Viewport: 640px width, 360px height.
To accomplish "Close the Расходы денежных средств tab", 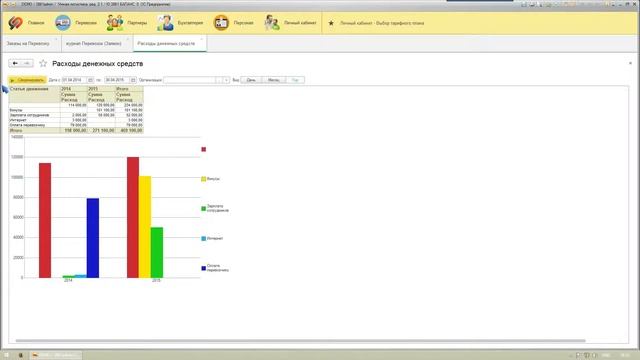I will click(202, 39).
